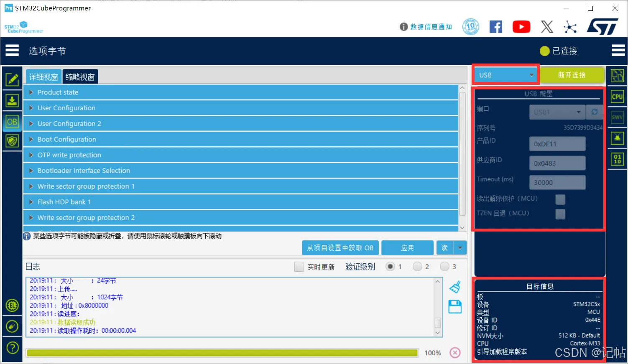The height and width of the screenshot is (364, 628).
Task: Click the Timeout (ms) field 30000
Action: coord(557,183)
